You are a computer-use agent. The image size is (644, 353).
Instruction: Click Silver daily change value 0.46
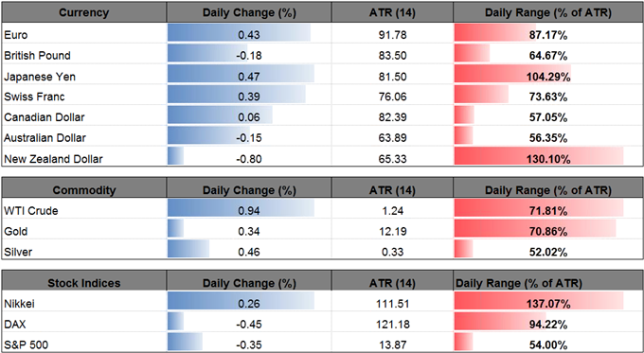click(249, 252)
